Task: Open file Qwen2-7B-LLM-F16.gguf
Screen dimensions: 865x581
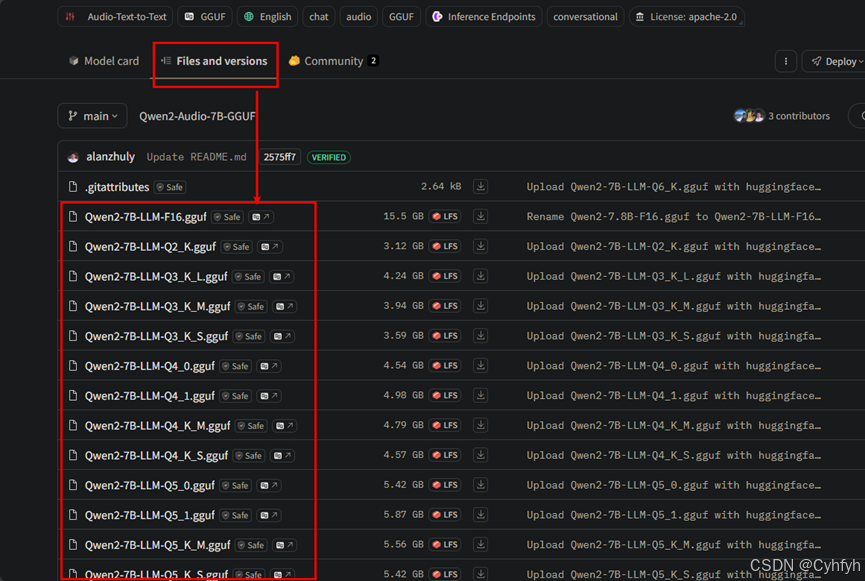Action: point(146,217)
